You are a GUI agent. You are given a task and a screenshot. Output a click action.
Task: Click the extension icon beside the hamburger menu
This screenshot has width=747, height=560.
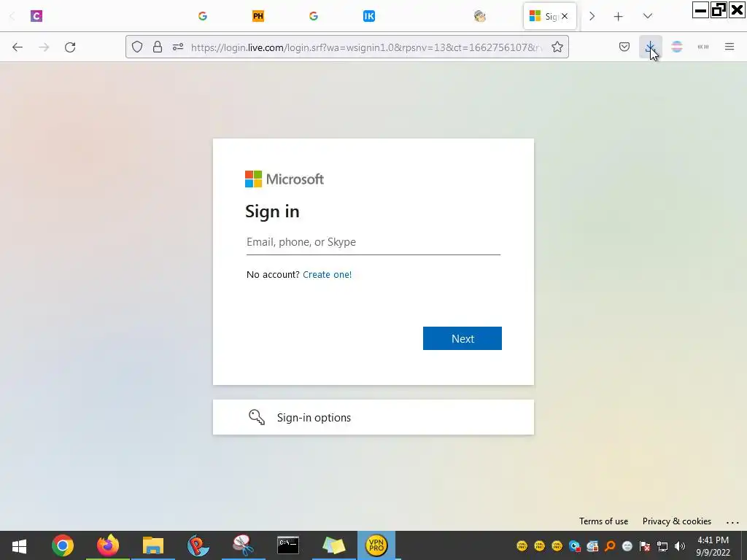[703, 47]
